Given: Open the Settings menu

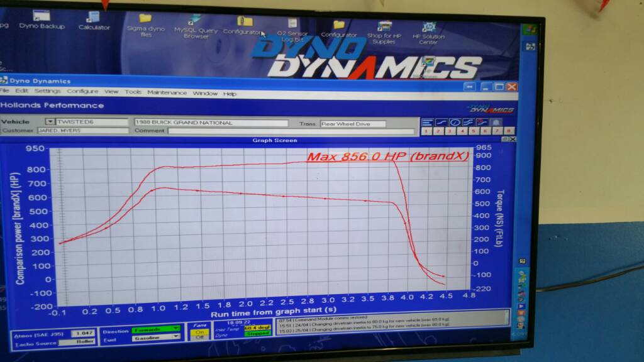Looking at the screenshot, I should point(47,91).
